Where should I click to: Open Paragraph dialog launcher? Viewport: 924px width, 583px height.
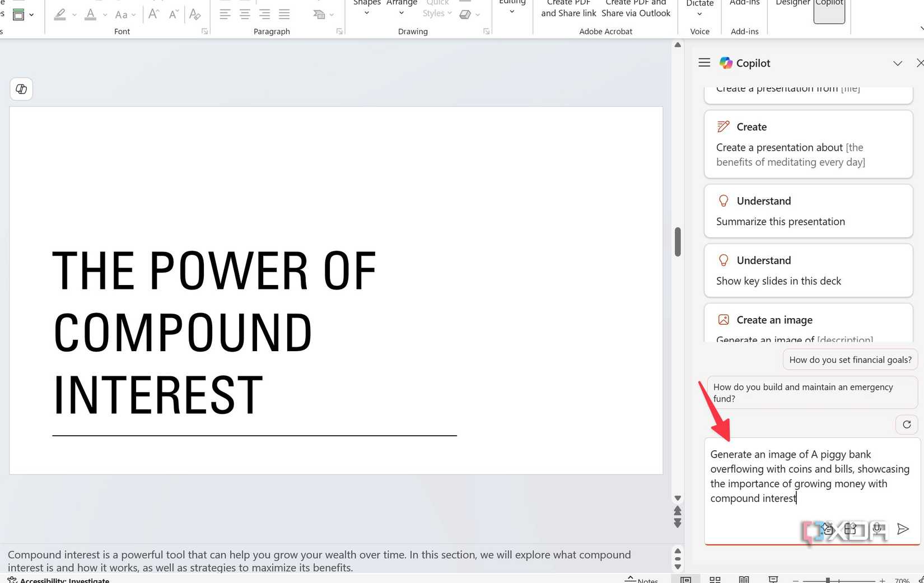pos(339,31)
